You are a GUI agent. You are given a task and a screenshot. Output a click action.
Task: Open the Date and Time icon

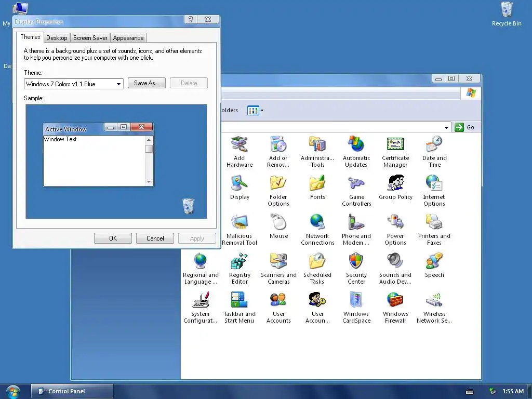[434, 144]
